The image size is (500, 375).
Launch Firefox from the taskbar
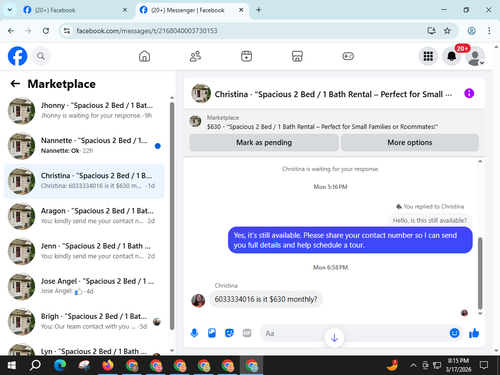click(x=107, y=365)
